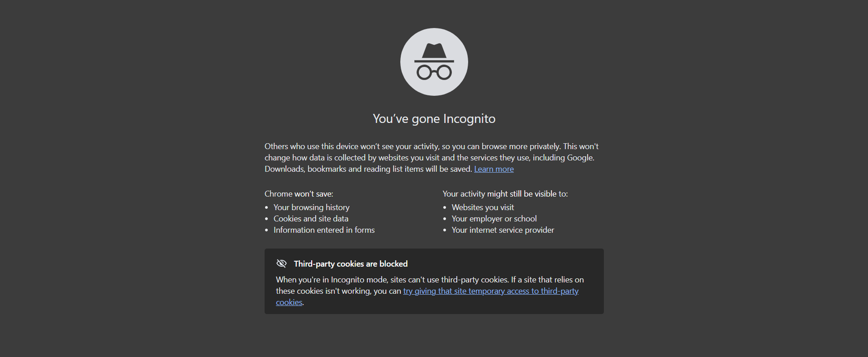Click the "Websites you visit" bullet item
The height and width of the screenshot is (357, 868).
click(483, 207)
